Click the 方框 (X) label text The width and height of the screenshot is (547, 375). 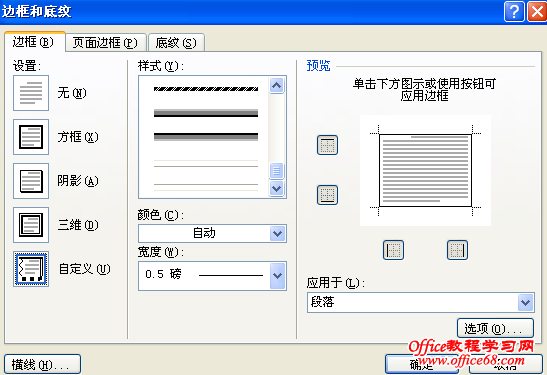tap(78, 137)
